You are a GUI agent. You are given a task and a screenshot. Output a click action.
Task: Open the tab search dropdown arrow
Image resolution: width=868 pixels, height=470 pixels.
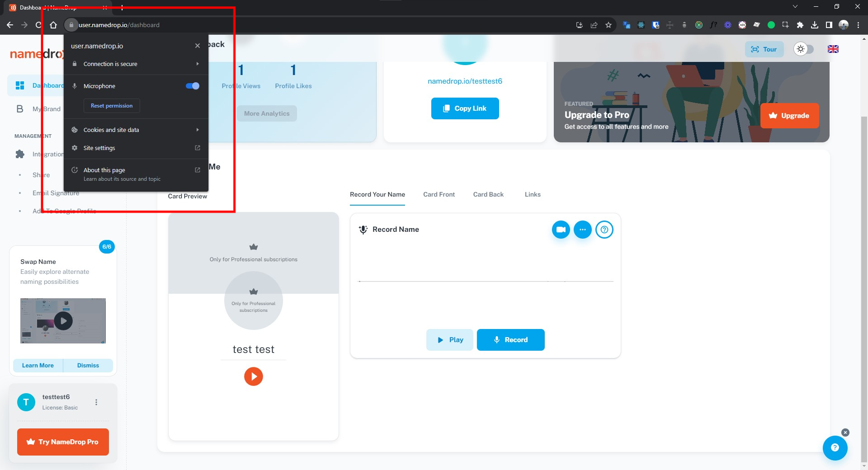point(795,6)
